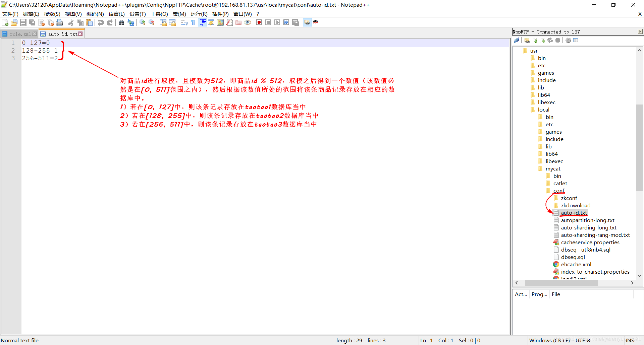
Task: Undo the last edit via toolbar arrow
Action: (101, 22)
